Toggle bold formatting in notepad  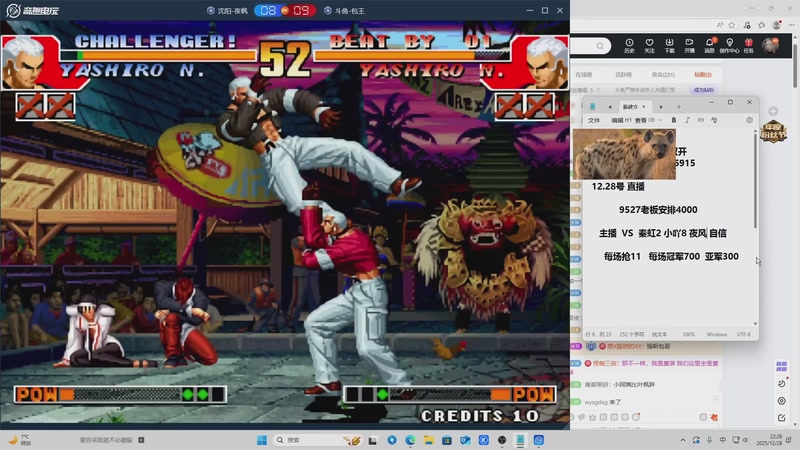[x=673, y=120]
